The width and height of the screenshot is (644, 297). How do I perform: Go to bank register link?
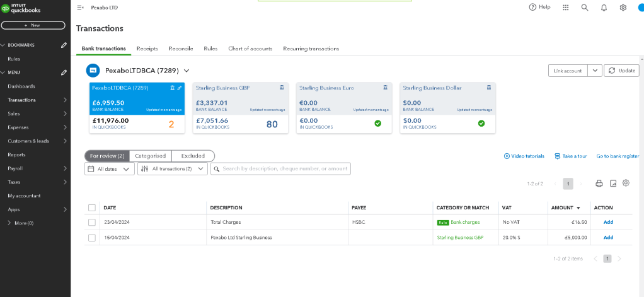click(618, 156)
